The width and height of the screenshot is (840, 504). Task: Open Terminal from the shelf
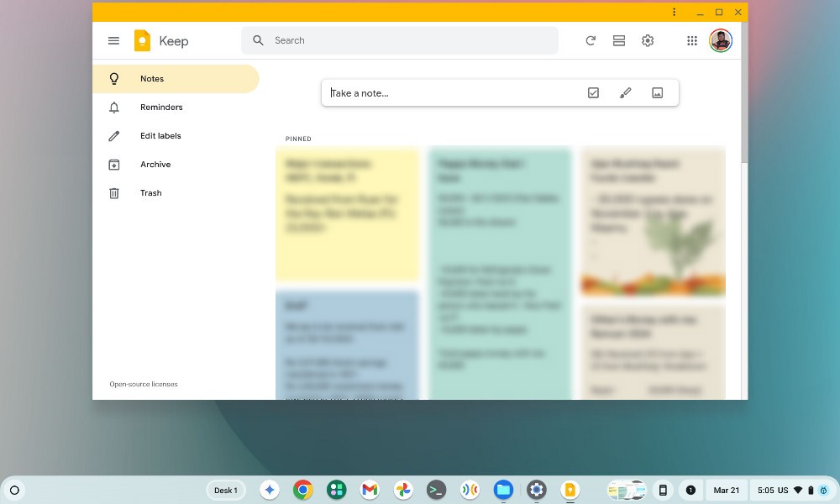(x=436, y=490)
